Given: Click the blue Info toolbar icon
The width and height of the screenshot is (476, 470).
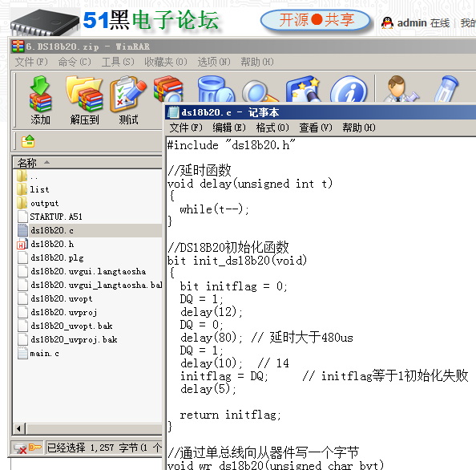Looking at the screenshot, I should click(349, 89).
